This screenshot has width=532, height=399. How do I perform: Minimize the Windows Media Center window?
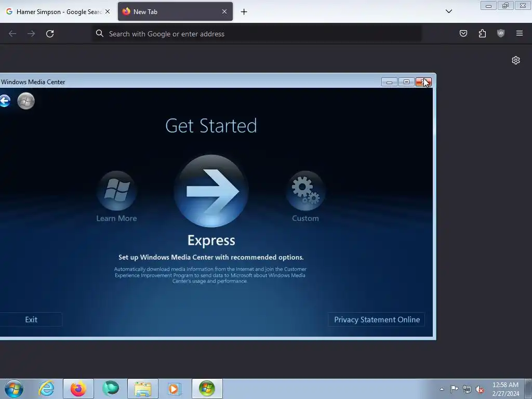click(389, 82)
